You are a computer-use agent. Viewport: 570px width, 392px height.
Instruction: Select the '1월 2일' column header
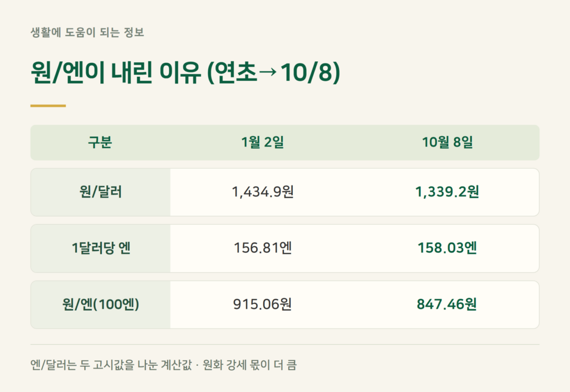(x=263, y=142)
